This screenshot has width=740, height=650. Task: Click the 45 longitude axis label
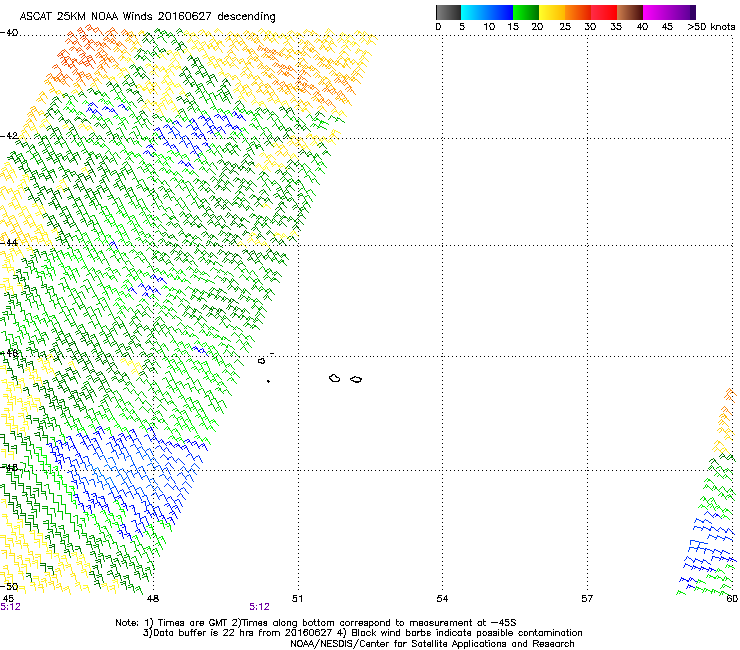pyautogui.click(x=8, y=599)
